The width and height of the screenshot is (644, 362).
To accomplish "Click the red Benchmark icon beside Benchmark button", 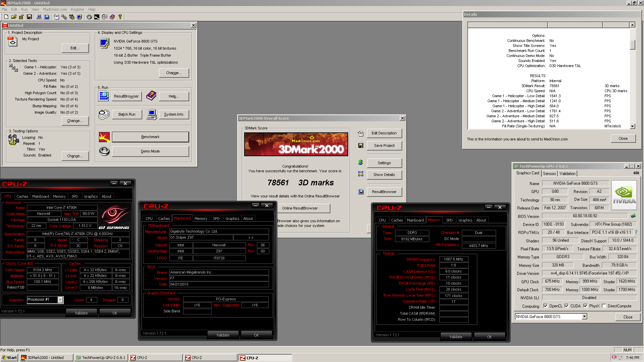I will (x=104, y=137).
